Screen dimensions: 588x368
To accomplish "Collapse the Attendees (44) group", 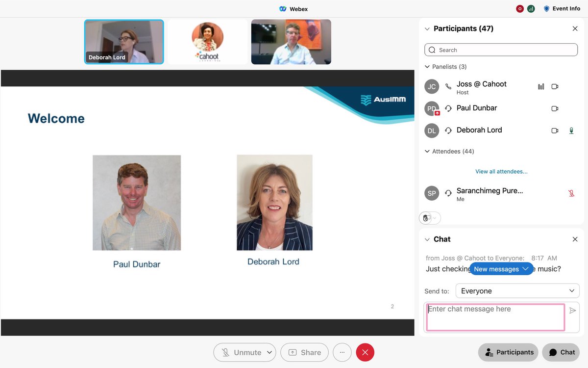I will tap(427, 152).
